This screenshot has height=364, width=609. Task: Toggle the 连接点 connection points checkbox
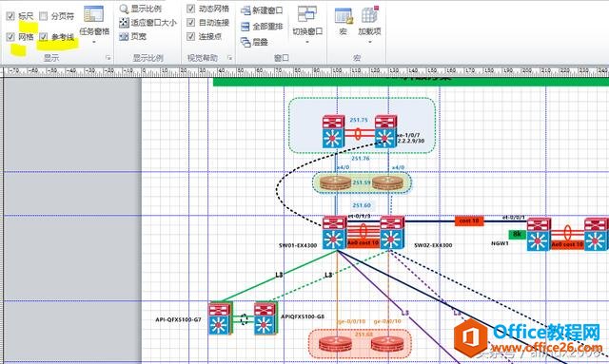tap(190, 36)
